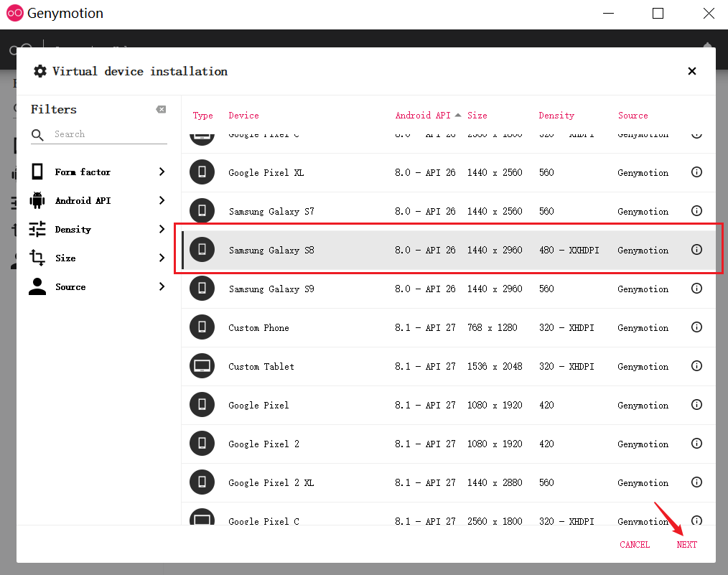This screenshot has height=575, width=728.
Task: Click the info icon for Google Pixel XL
Action: click(696, 172)
